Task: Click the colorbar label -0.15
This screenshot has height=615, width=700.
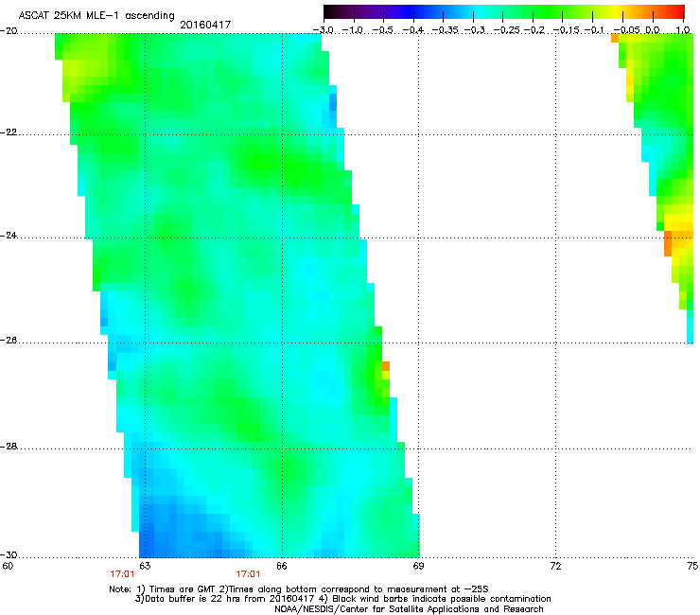Action: pos(565,30)
